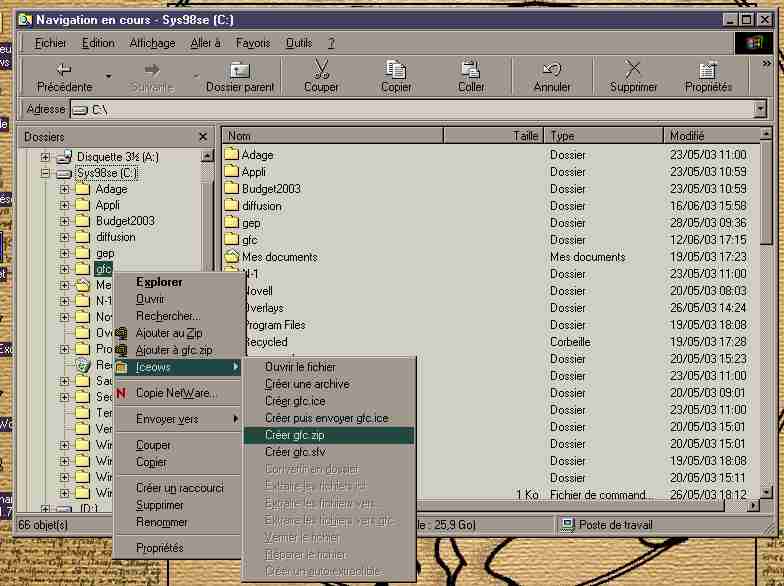784x586 pixels.
Task: Choose Créer gfc.zip in submenu
Action: [x=328, y=435]
